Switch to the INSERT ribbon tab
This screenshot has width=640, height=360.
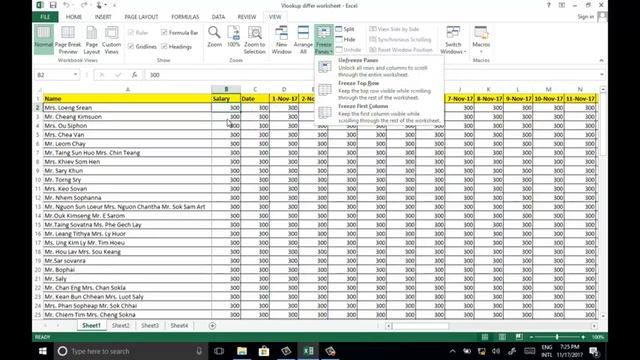(103, 17)
